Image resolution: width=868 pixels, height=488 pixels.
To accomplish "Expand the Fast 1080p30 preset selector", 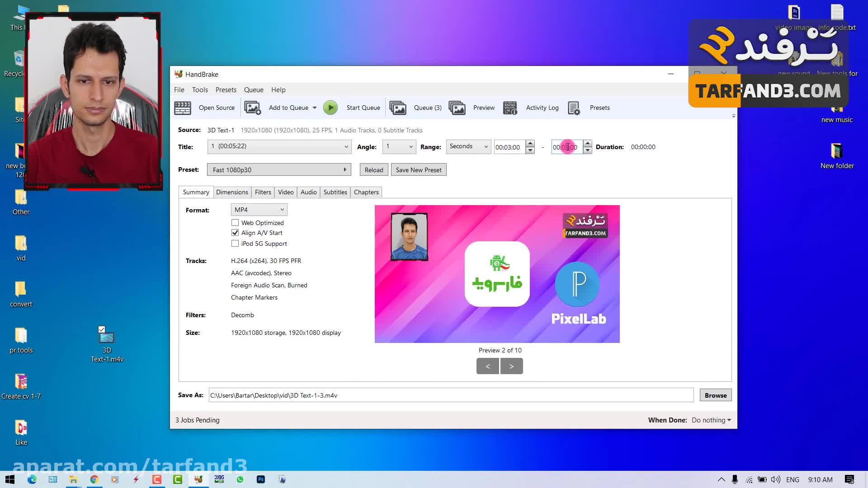I will click(279, 170).
